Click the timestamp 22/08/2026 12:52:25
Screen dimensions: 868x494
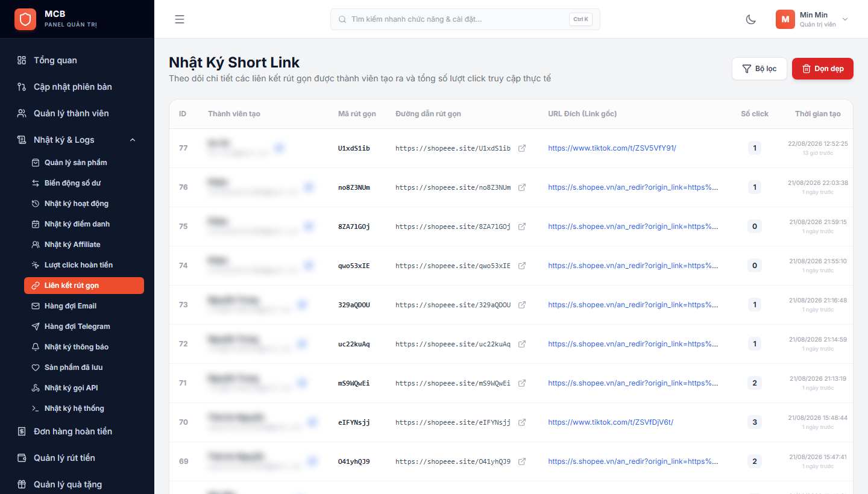(x=818, y=144)
